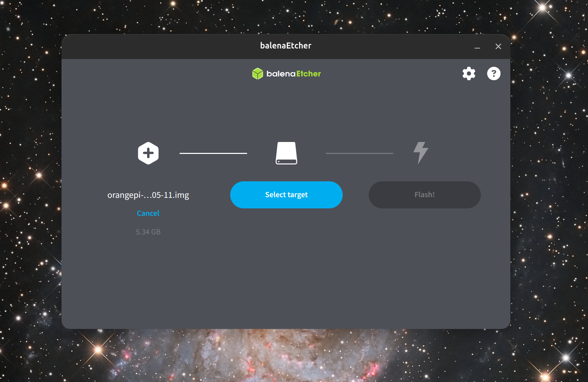Click the white image selection hexagon
This screenshot has width=588, height=382.
(x=148, y=153)
